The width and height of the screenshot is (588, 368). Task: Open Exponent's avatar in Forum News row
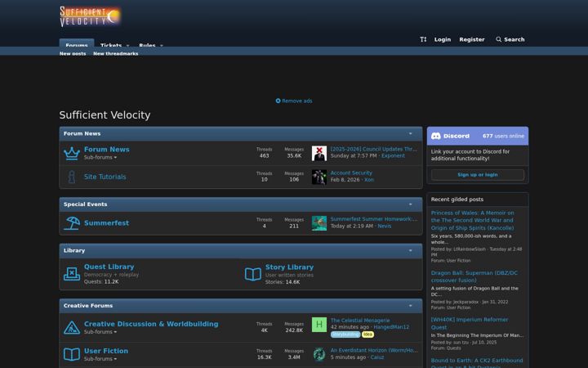tap(319, 153)
